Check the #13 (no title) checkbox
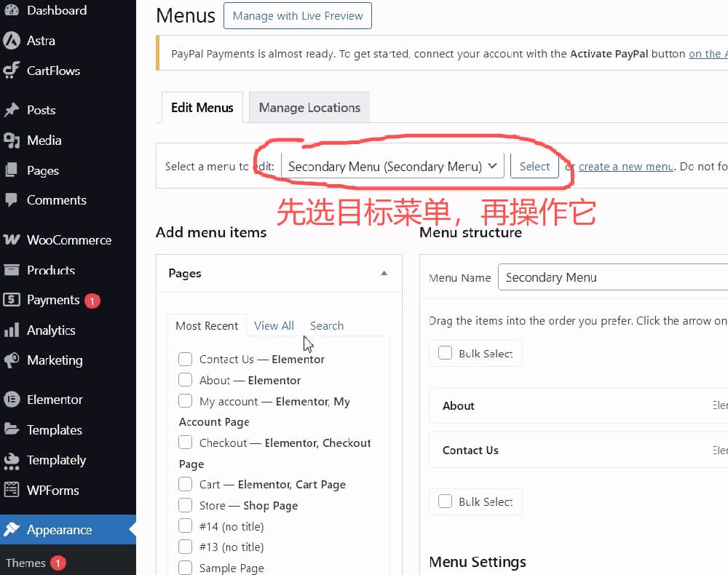The height and width of the screenshot is (575, 728). 185,547
